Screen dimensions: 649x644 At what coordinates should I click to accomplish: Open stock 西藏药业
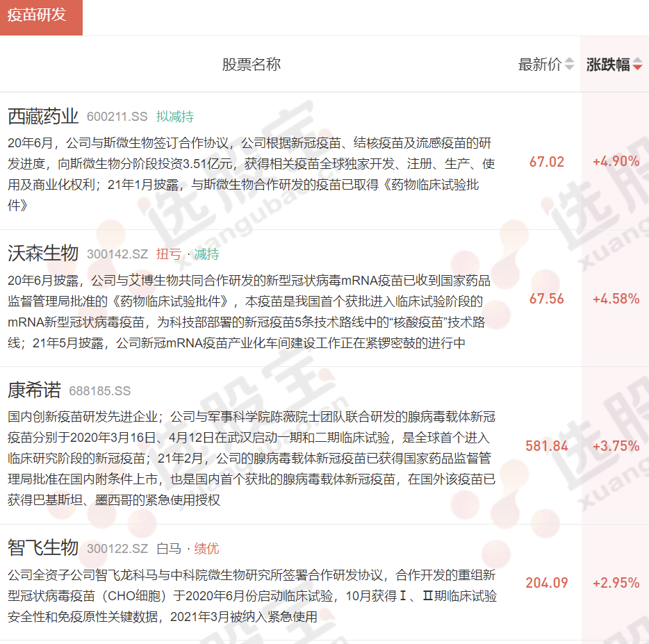[43, 116]
